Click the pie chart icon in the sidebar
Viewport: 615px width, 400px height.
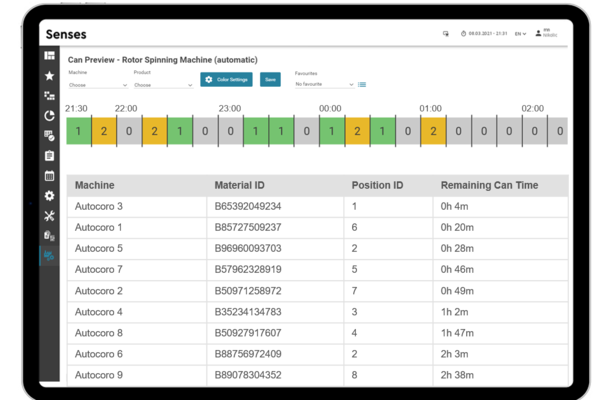[49, 116]
